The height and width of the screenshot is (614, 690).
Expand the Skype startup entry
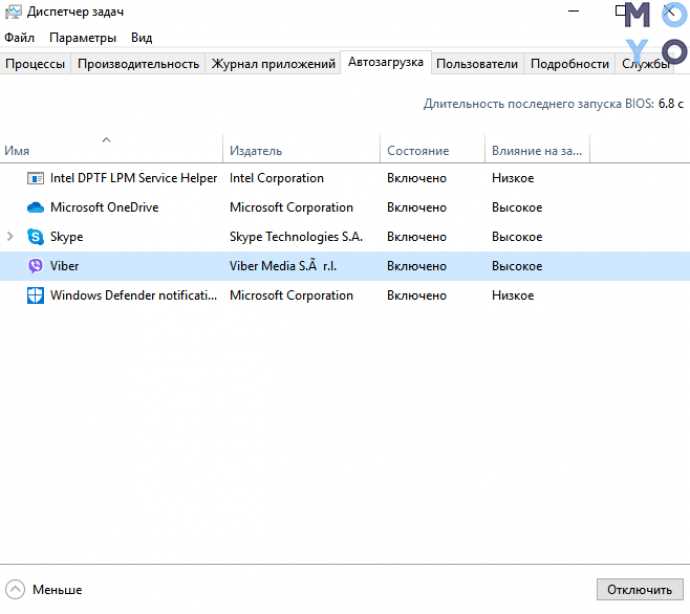(10, 237)
